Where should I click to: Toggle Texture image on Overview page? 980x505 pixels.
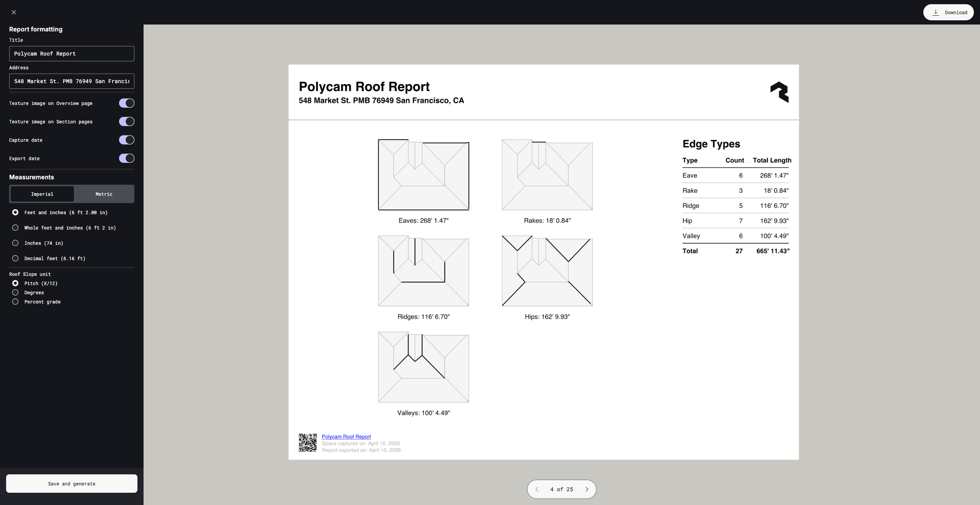click(x=126, y=103)
